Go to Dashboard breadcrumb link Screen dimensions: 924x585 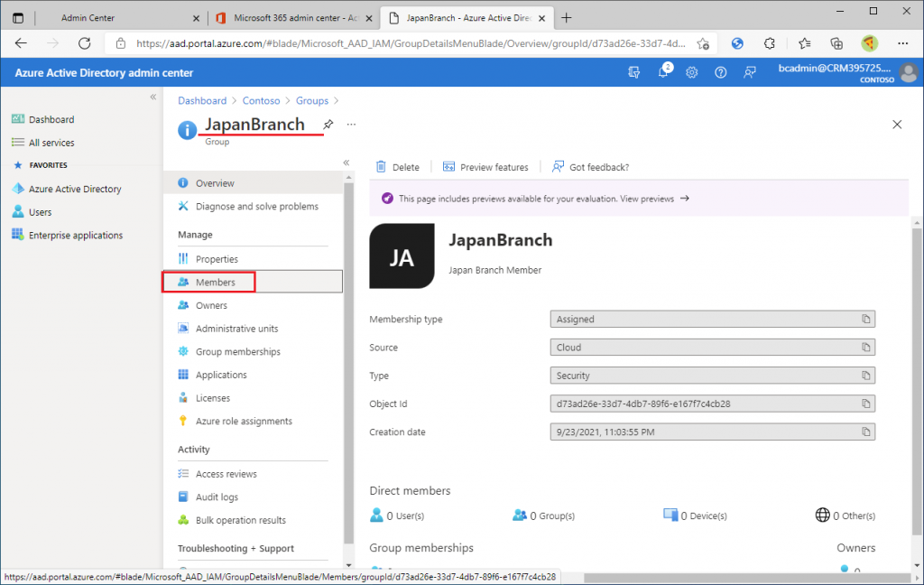[202, 101]
